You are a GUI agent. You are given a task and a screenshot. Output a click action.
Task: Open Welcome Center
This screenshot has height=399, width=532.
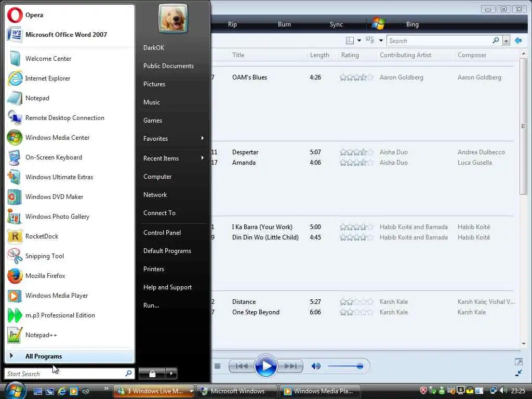(70, 59)
